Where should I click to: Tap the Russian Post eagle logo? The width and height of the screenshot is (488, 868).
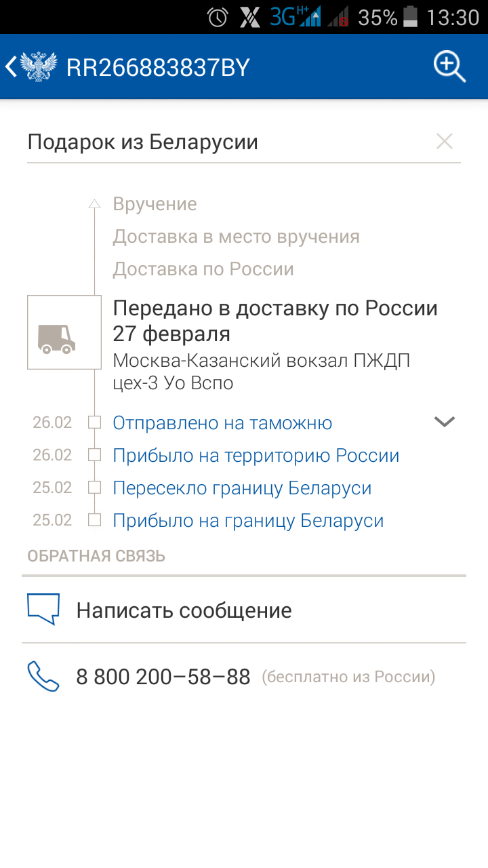coord(39,67)
